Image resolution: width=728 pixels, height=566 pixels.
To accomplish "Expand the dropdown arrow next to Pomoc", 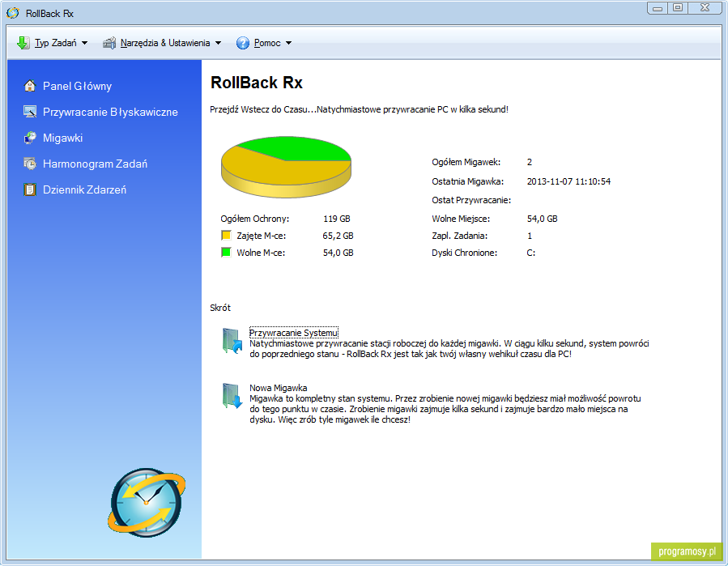I will [x=289, y=43].
